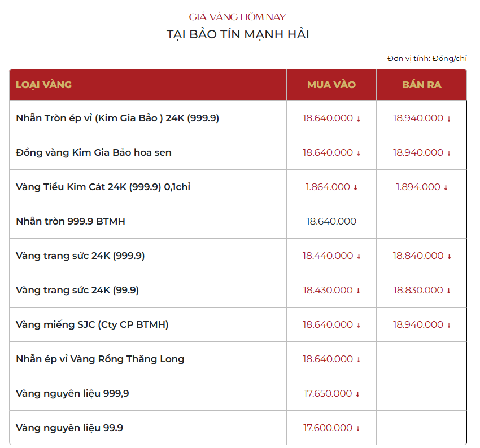Click the GIÁ VÀNG HÔM NAY heading

(239, 16)
